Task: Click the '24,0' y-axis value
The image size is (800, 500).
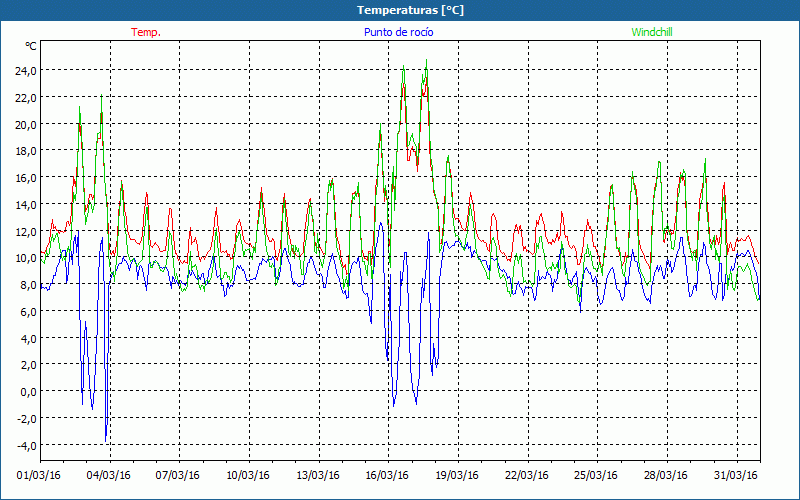Action: (26, 71)
